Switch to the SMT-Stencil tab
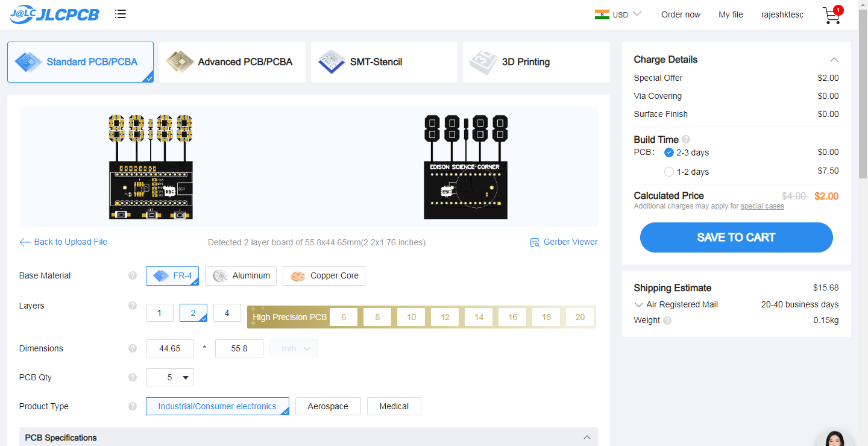This screenshot has height=446, width=868. (x=384, y=62)
